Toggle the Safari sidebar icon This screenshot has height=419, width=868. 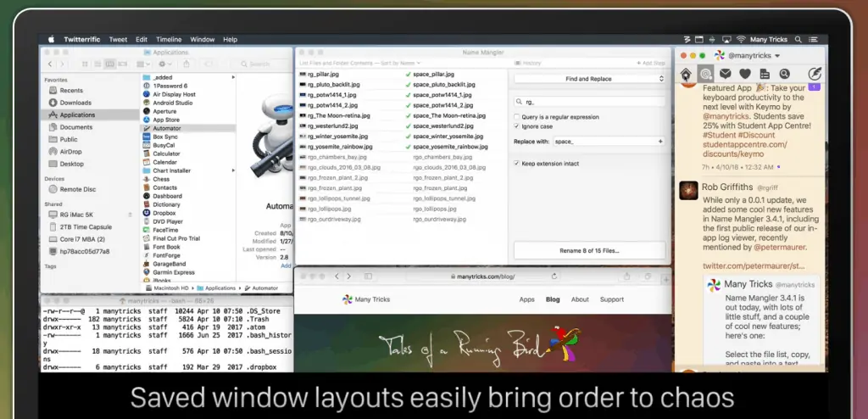[x=368, y=276]
